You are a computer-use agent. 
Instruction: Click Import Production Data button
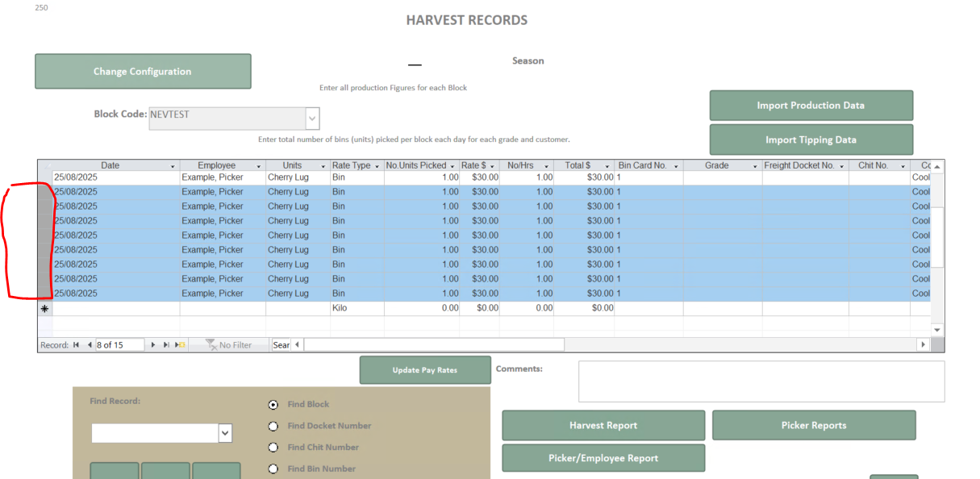click(811, 106)
